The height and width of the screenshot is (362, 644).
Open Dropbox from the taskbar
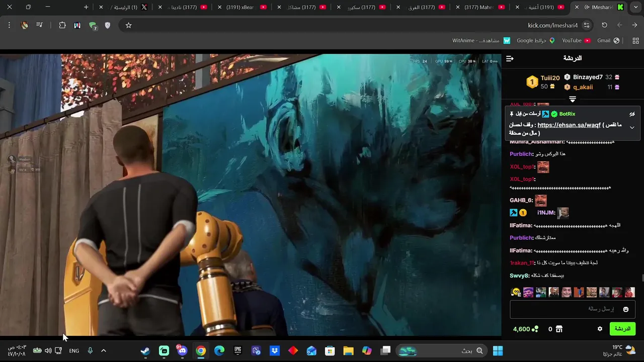[275, 350]
